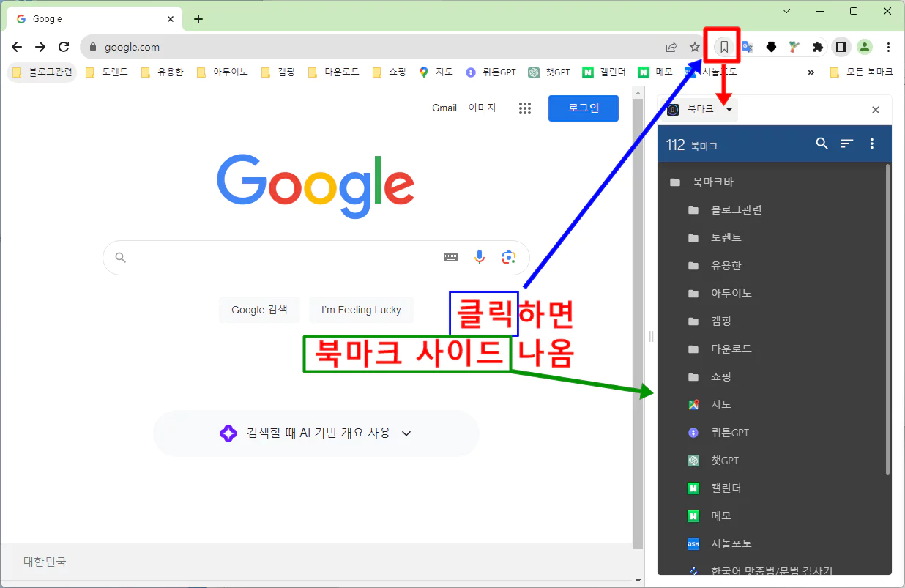The image size is (905, 588).
Task: Click the 로그인 sign-in button
Action: click(584, 108)
